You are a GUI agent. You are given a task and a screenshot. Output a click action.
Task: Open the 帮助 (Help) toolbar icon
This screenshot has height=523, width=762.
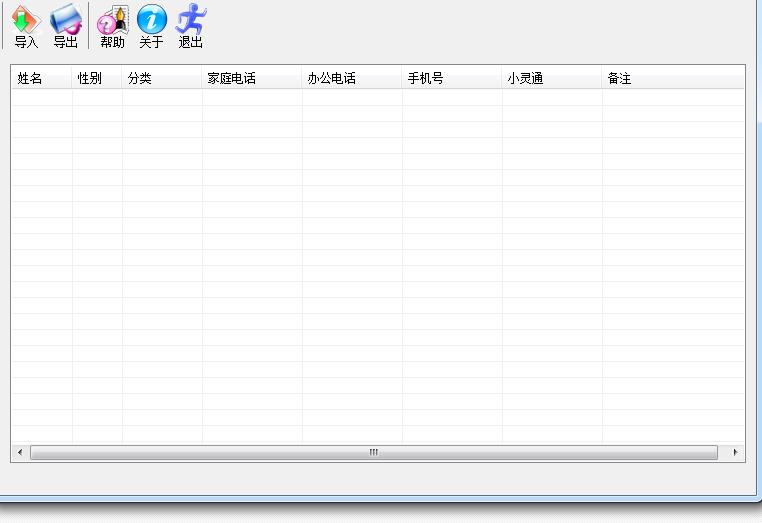112,26
